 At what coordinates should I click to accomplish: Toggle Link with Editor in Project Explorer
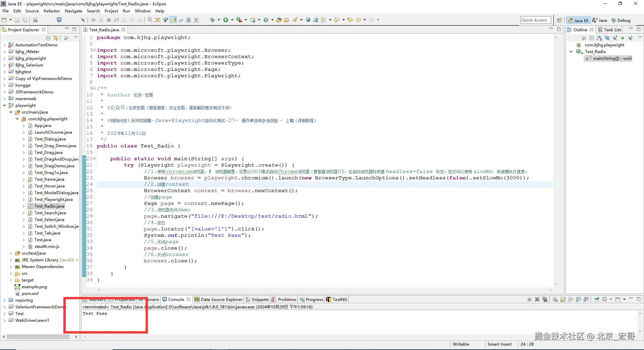(56, 38)
